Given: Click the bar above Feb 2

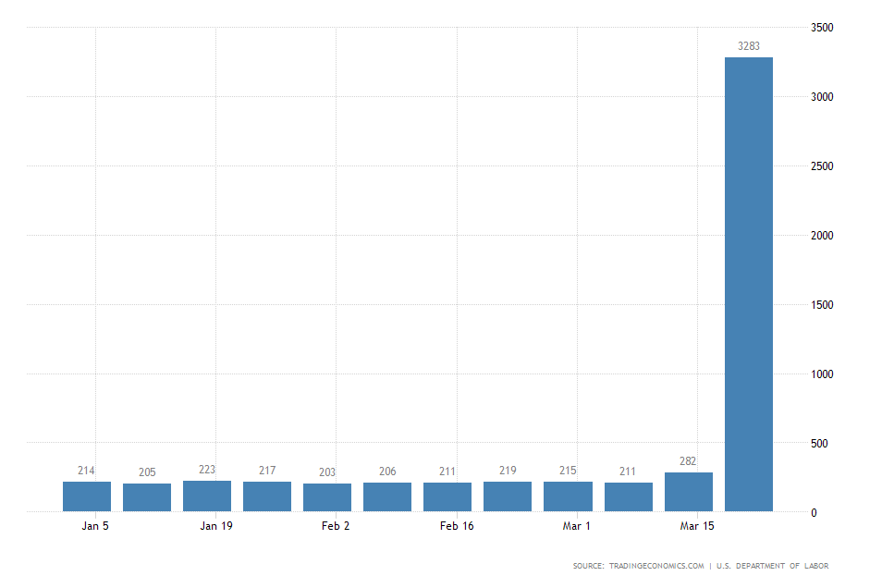Looking at the screenshot, I should [x=327, y=496].
